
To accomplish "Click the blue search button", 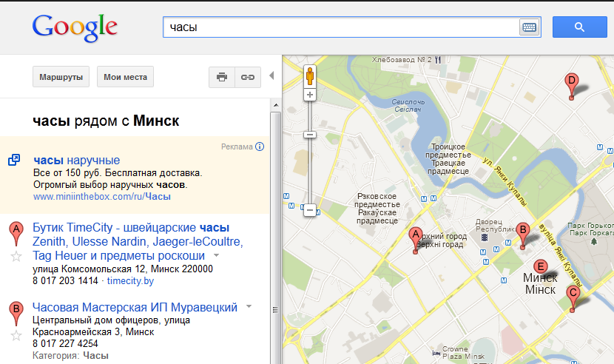I will point(579,27).
